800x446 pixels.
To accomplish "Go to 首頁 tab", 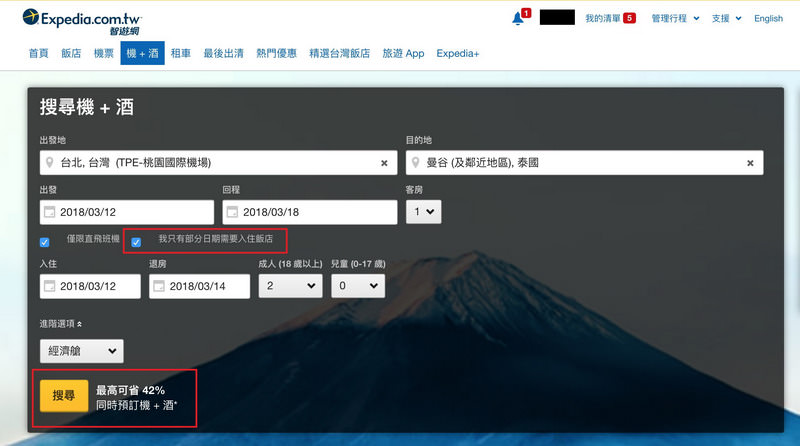I will [x=38, y=53].
